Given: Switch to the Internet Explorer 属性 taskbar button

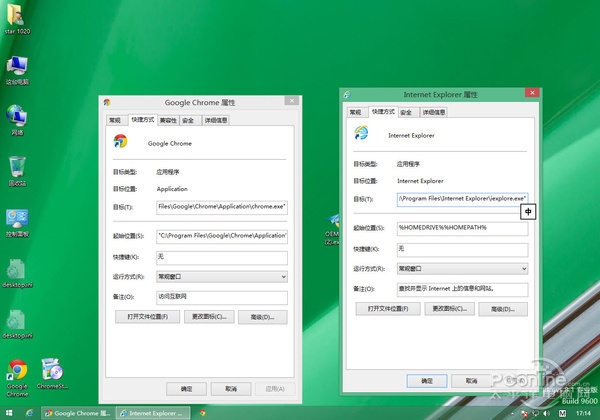Looking at the screenshot, I should point(153,413).
